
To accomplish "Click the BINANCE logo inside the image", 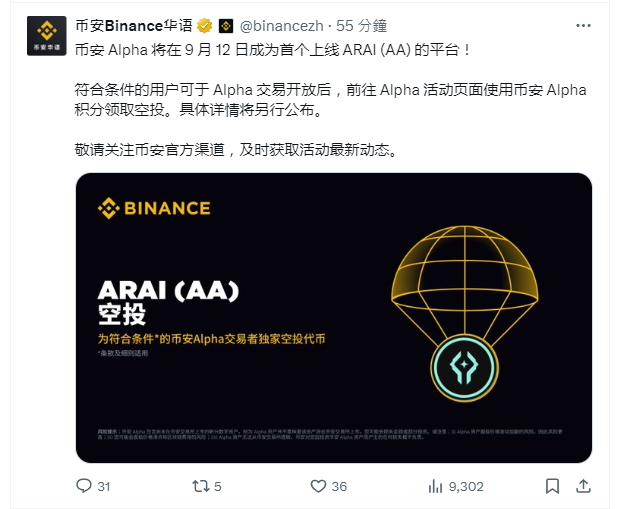I will coord(154,208).
